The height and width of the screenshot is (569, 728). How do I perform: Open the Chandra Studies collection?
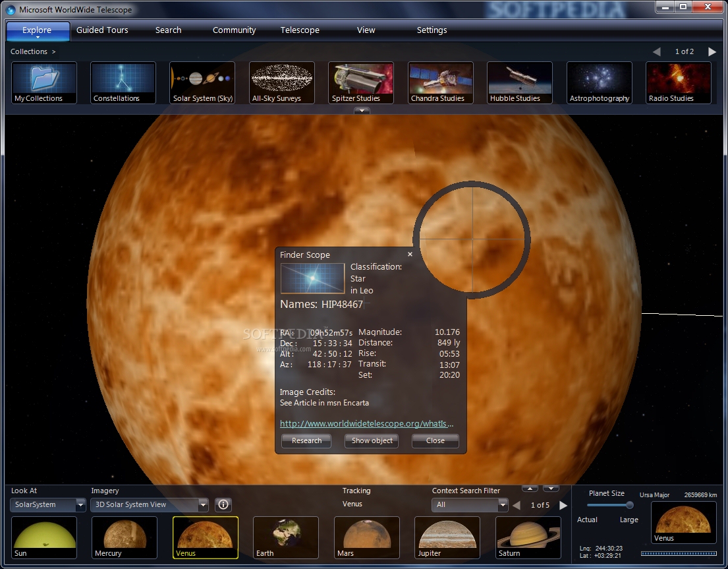(441, 82)
